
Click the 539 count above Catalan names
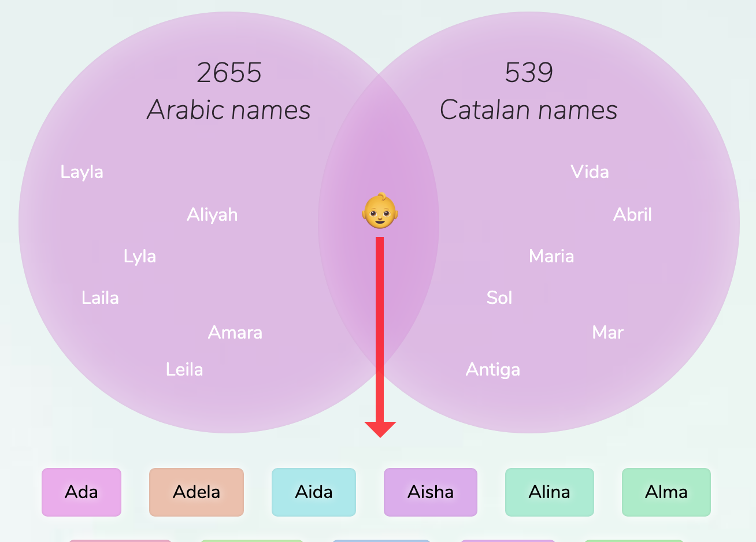[529, 73]
